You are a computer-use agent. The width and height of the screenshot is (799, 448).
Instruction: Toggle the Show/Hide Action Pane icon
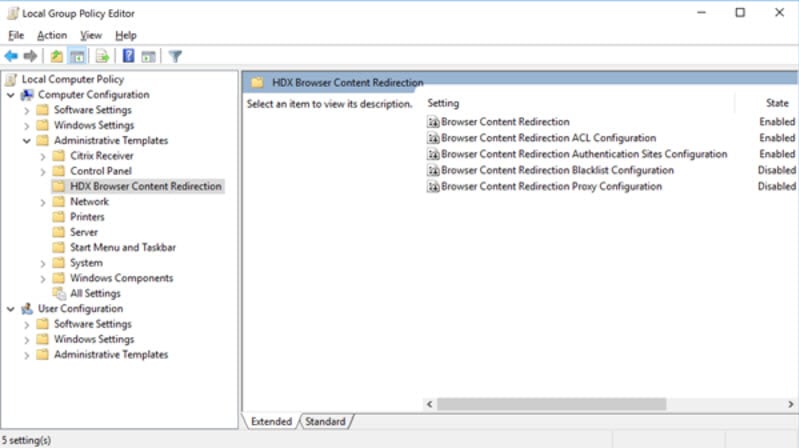tap(148, 57)
